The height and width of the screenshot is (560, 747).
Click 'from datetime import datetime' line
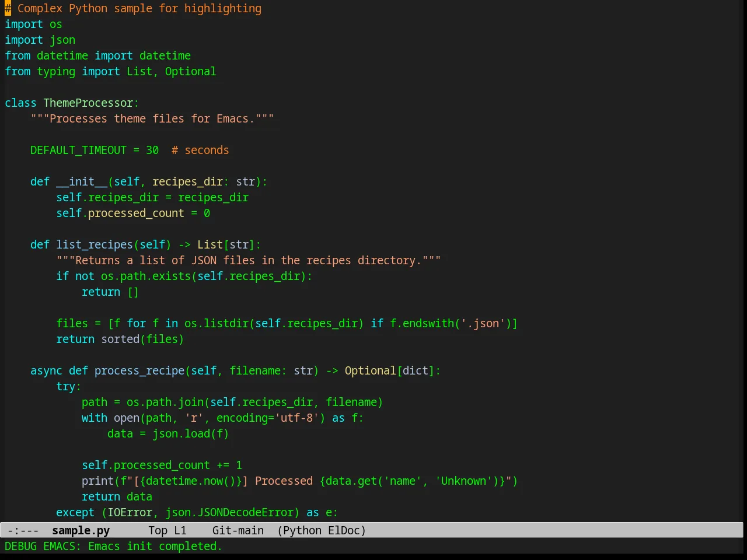(97, 55)
